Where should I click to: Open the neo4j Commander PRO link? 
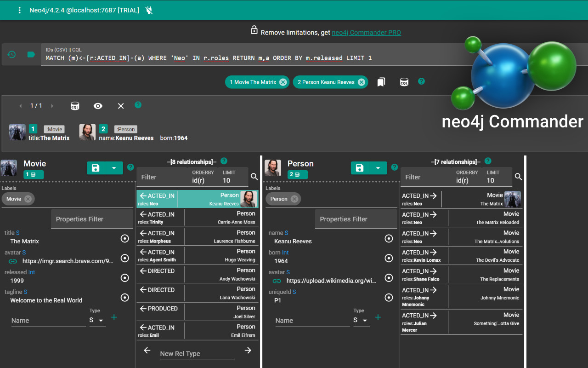coord(366,33)
